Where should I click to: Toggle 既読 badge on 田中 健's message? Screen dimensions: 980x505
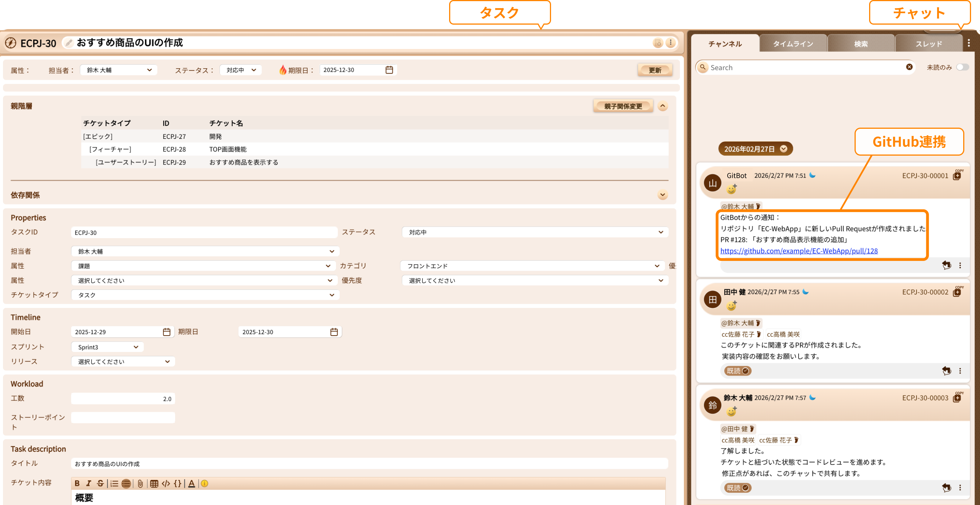pyautogui.click(x=737, y=370)
